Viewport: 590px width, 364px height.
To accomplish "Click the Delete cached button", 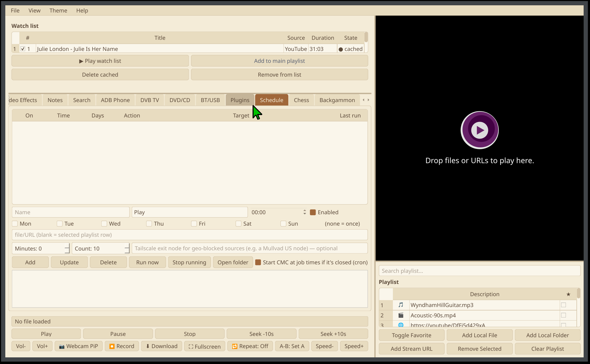I will (100, 75).
